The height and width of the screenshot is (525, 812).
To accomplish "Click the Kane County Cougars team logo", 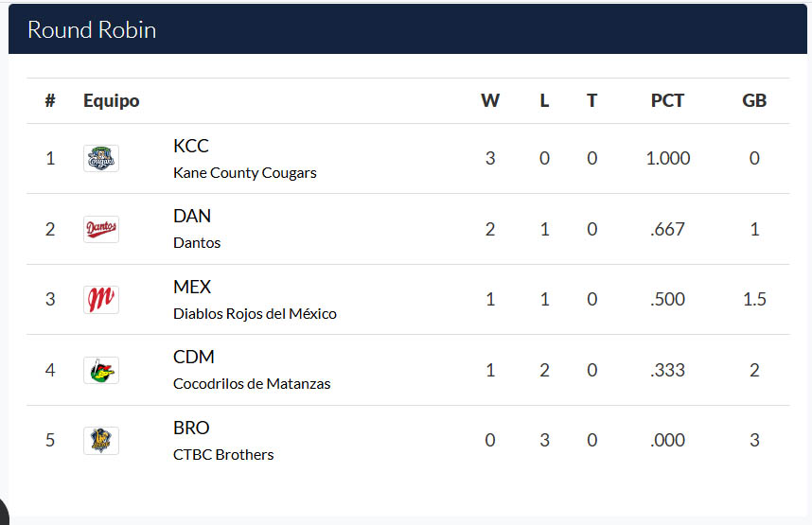I will 101,158.
